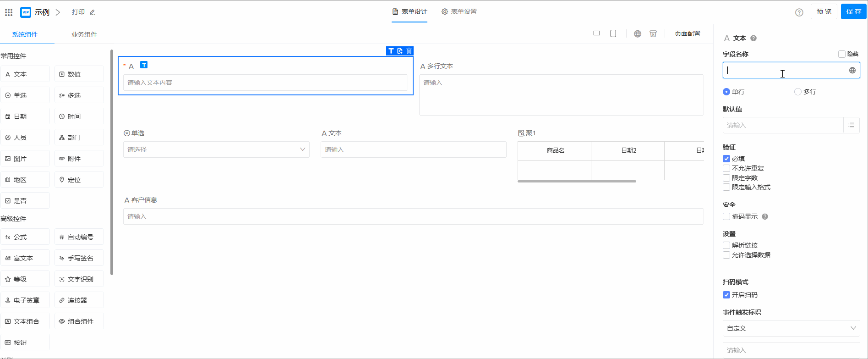Delete the selected text field via trash icon
This screenshot has width=868, height=359.
coord(409,51)
